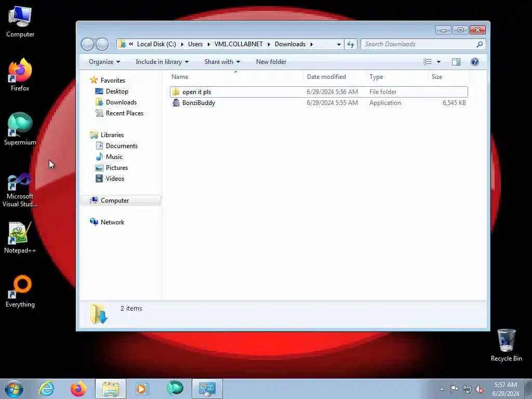
Task: Open Recent Places in navigation pane
Action: (x=125, y=113)
